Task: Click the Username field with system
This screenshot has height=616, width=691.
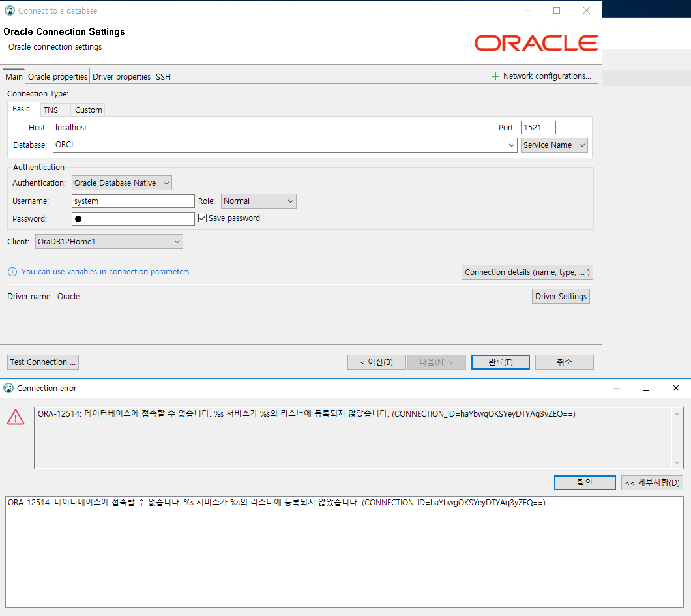Action: coord(132,201)
